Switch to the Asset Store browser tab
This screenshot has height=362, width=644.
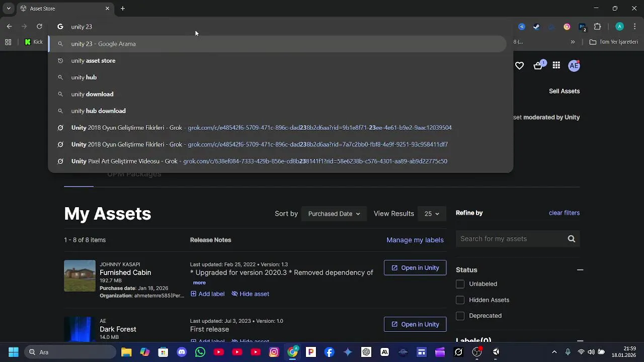(x=64, y=9)
